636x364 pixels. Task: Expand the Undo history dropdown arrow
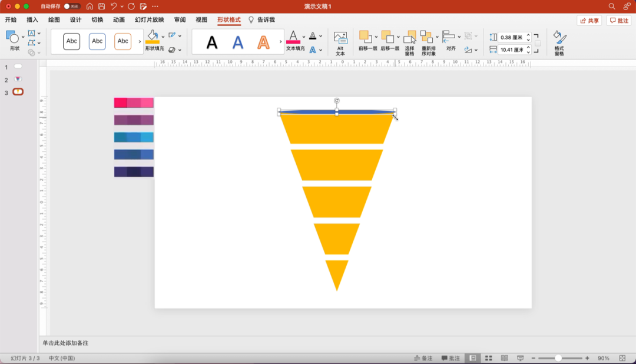pos(122,6)
